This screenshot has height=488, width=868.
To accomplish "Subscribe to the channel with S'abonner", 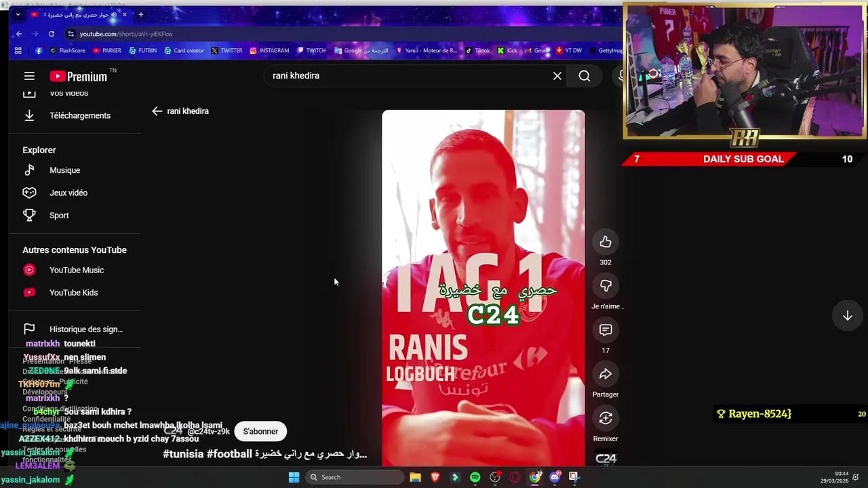I will [260, 431].
